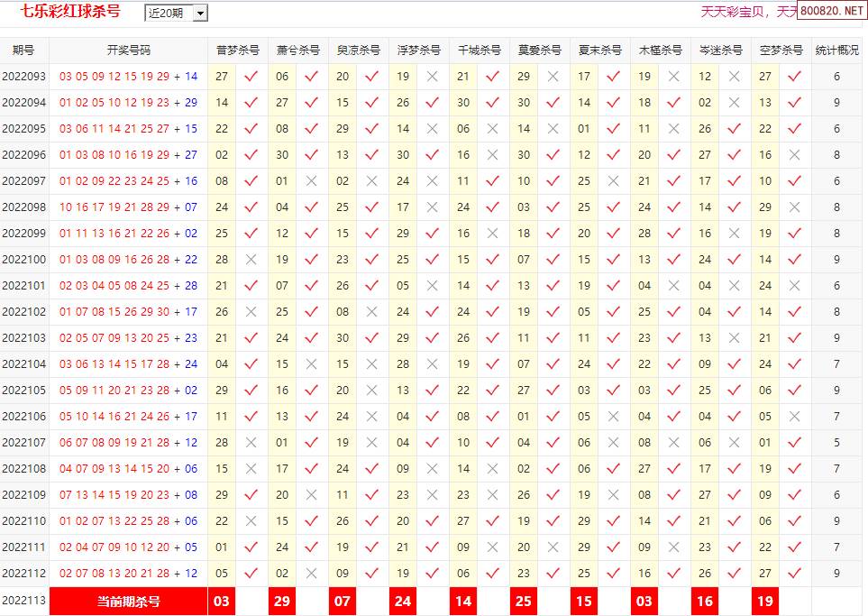Image resolution: width=868 pixels, height=616 pixels.
Task: Click the 七乐彩红球杀号 page title
Action: (x=70, y=11)
